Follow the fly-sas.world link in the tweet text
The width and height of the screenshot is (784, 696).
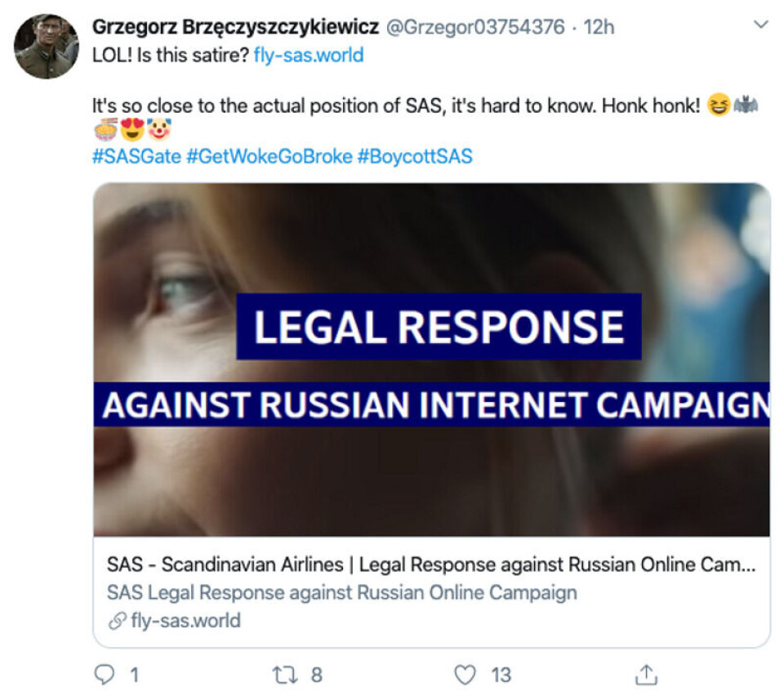click(x=309, y=56)
